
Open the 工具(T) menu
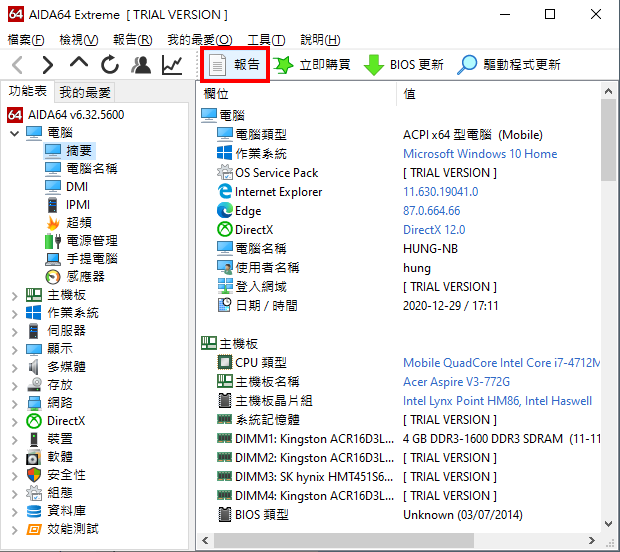coord(266,40)
